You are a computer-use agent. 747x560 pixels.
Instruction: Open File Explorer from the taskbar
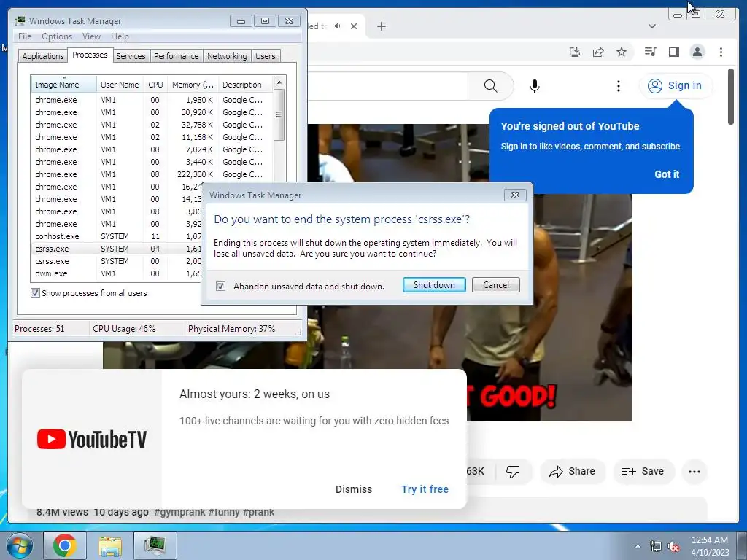[x=110, y=545]
